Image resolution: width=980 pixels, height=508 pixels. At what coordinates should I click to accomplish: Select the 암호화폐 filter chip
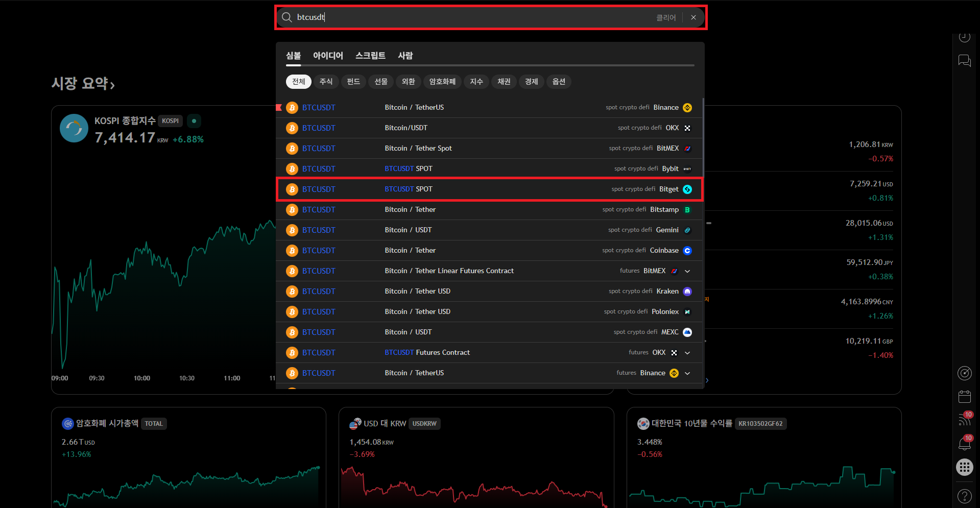pos(442,82)
